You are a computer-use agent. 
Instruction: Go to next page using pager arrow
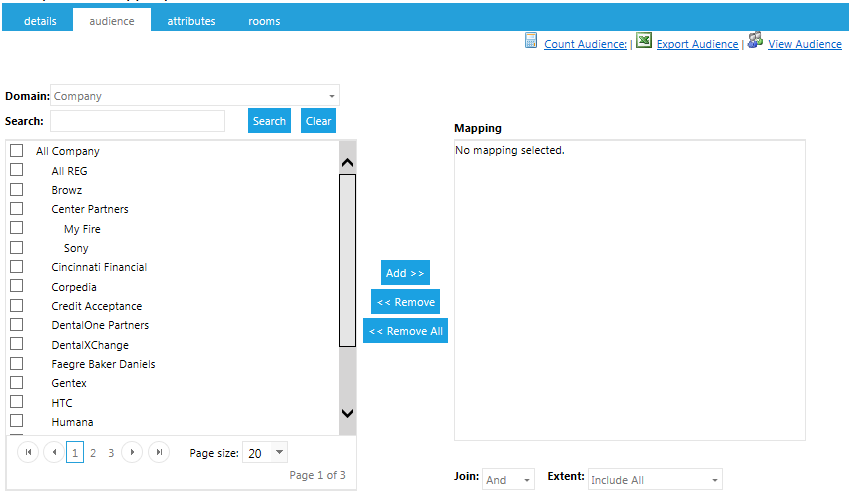point(132,453)
